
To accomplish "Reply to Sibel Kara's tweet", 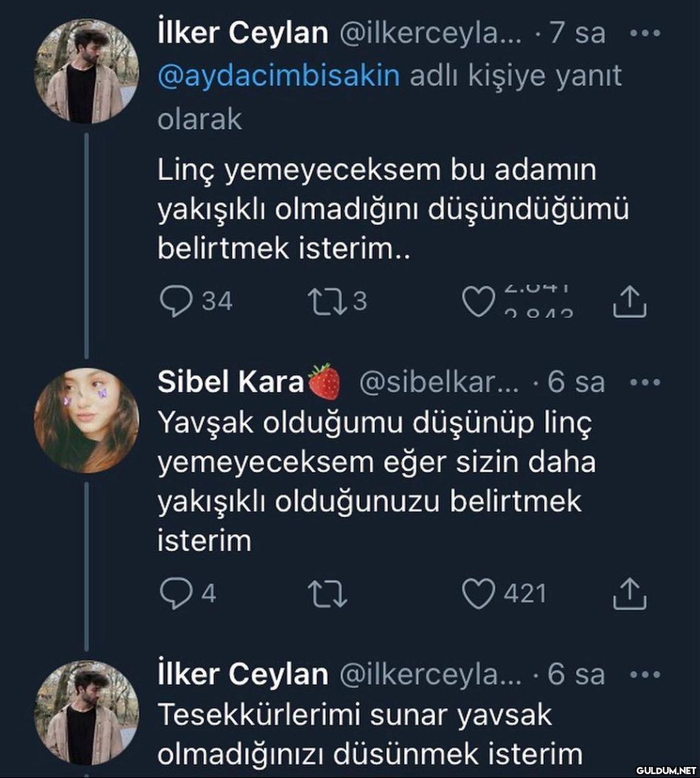I will (x=175, y=595).
